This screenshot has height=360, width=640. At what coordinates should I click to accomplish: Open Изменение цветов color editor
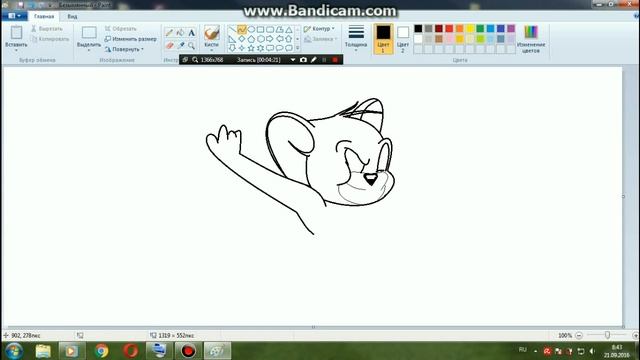[531, 39]
